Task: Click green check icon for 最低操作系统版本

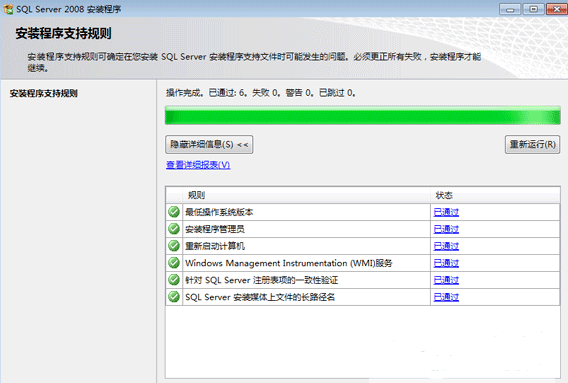Action: (174, 212)
